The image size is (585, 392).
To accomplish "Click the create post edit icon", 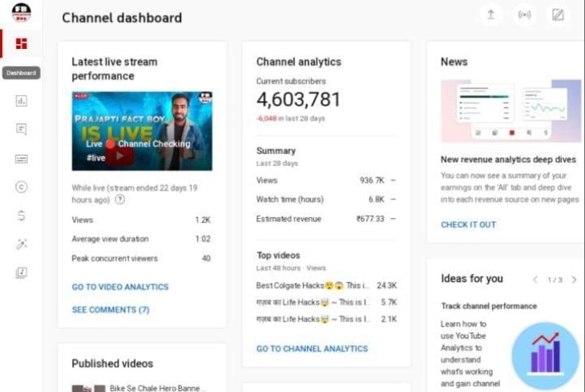I will [x=558, y=15].
